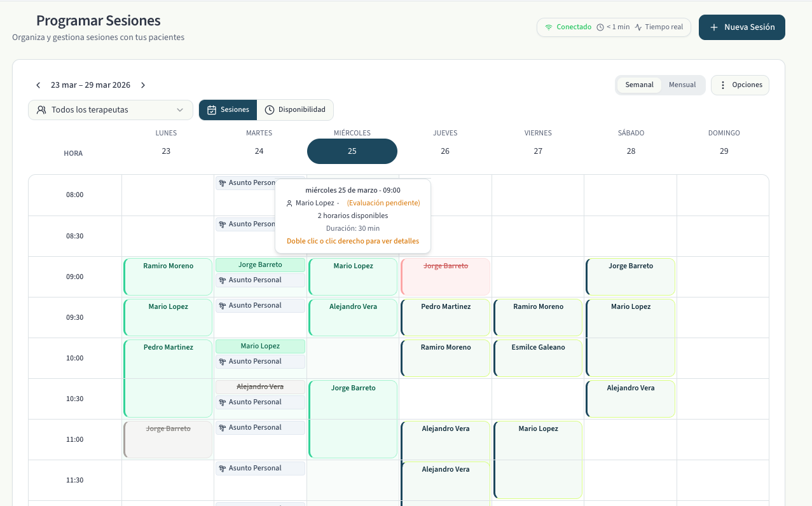Switch to Mensual calendar view

(682, 85)
